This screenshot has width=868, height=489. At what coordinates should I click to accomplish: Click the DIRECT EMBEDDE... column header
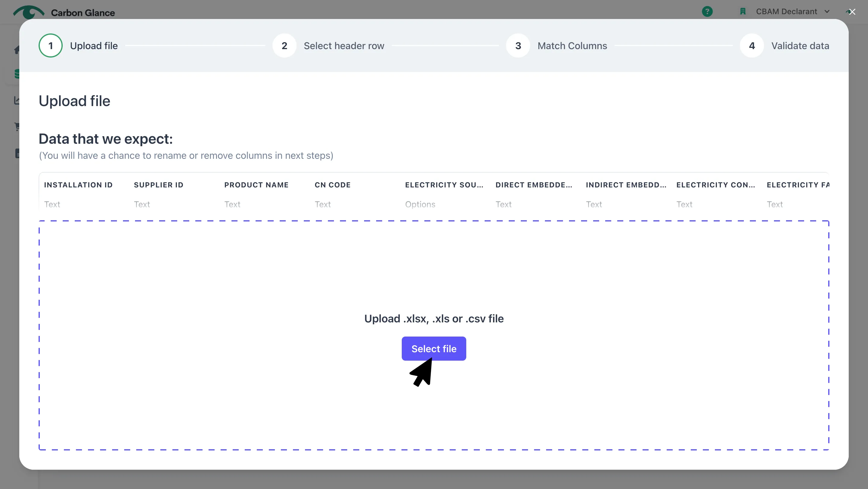[534, 185]
